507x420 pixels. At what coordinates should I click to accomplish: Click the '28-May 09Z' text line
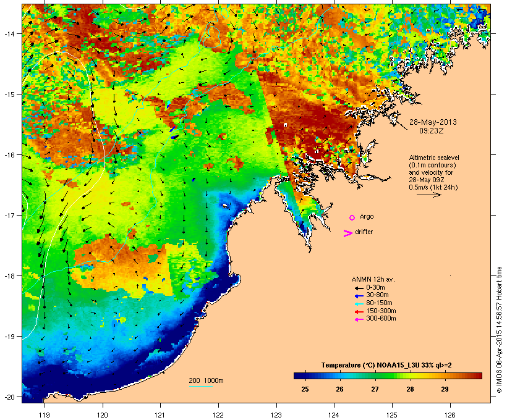pyautogui.click(x=427, y=180)
